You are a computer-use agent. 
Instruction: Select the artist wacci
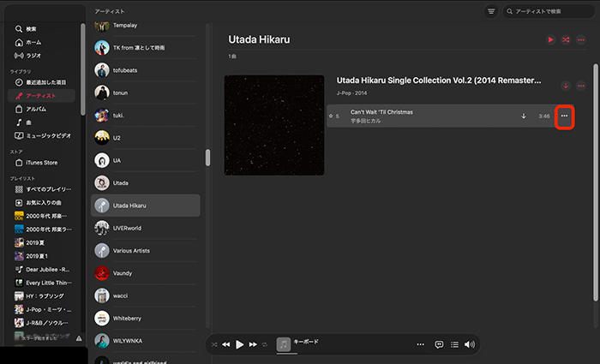146,296
